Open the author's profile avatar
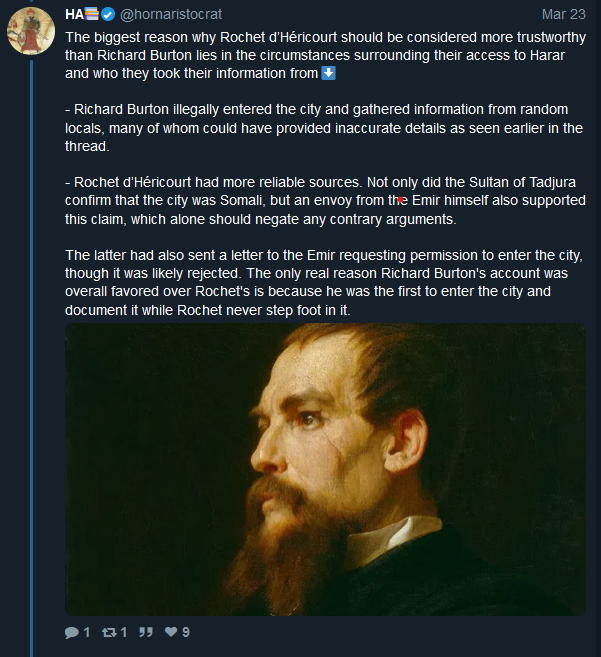The image size is (601, 657). pyautogui.click(x=31, y=31)
